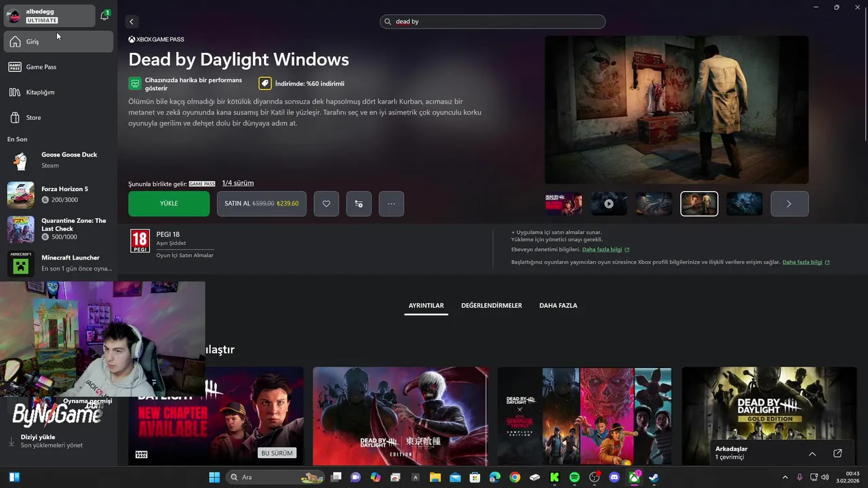Viewport: 868px width, 488px height.
Task: Open volume control in system tray
Action: 825,477
